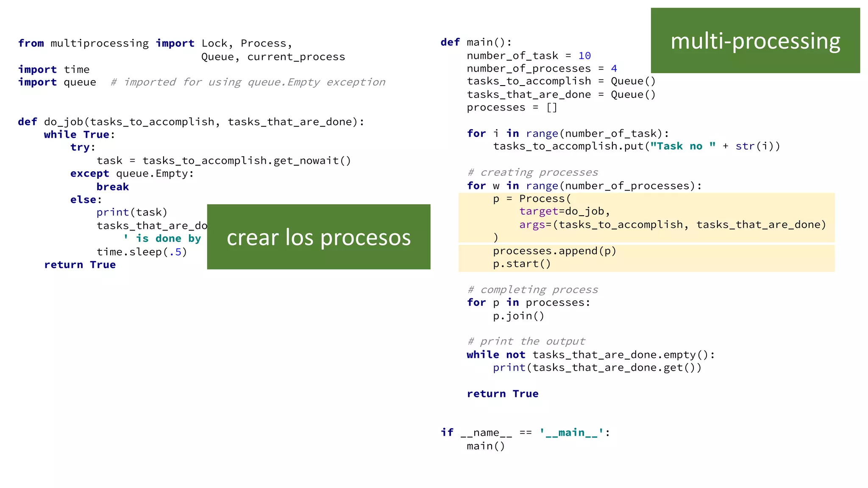Viewport: 868px width, 488px height.
Task: Click the except queue.Empty: line
Action: 132,174
